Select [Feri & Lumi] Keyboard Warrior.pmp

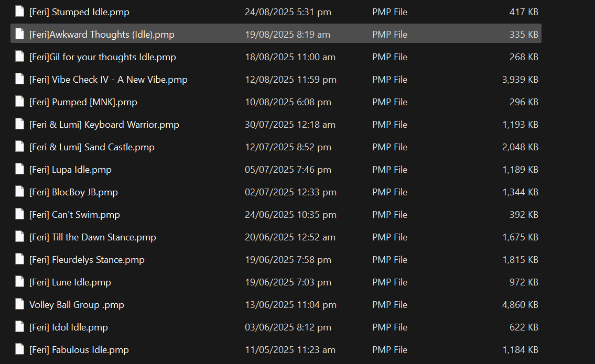tap(104, 125)
